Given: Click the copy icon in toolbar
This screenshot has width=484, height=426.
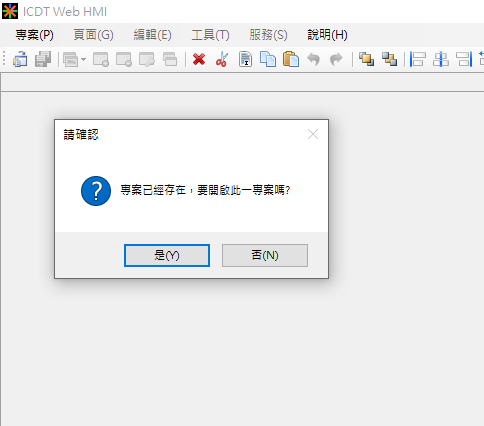Looking at the screenshot, I should pos(268,59).
